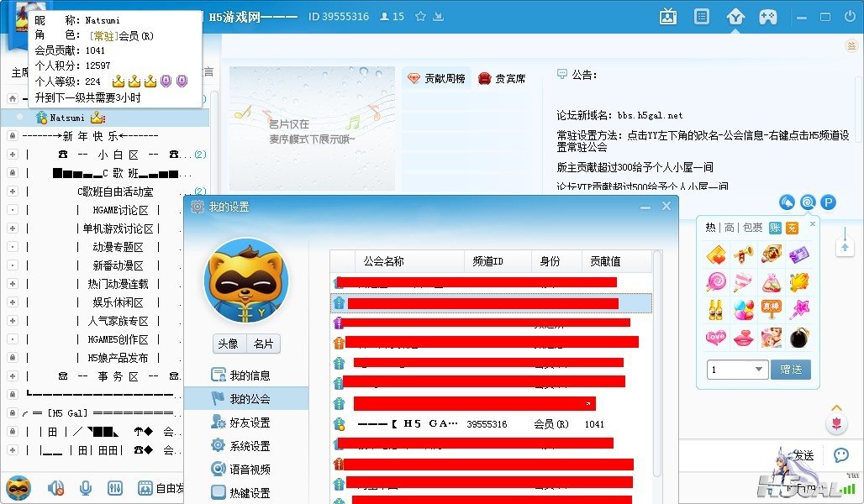The width and height of the screenshot is (864, 504).
Task: Select the highlighted guild row in the list
Action: pyautogui.click(x=490, y=303)
